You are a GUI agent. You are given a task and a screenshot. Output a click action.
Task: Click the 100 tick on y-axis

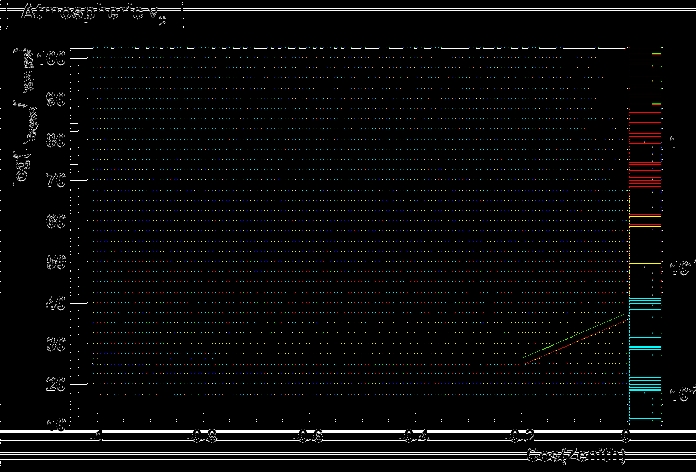pyautogui.click(x=53, y=58)
